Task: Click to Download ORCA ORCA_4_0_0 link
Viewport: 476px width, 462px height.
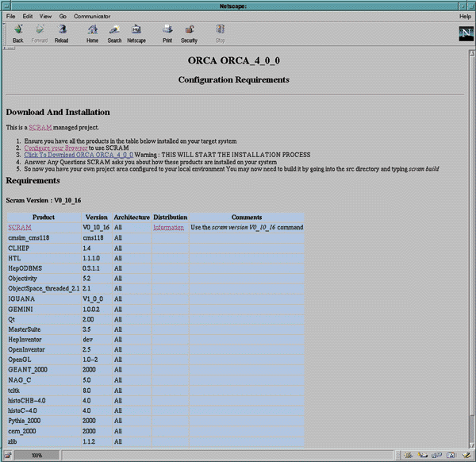Action: (79, 155)
